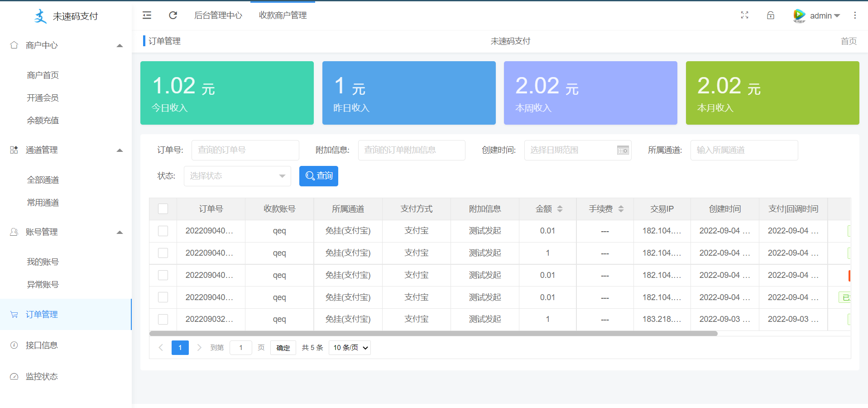Click the 商户中心 home icon
This screenshot has height=408, width=868.
14,45
